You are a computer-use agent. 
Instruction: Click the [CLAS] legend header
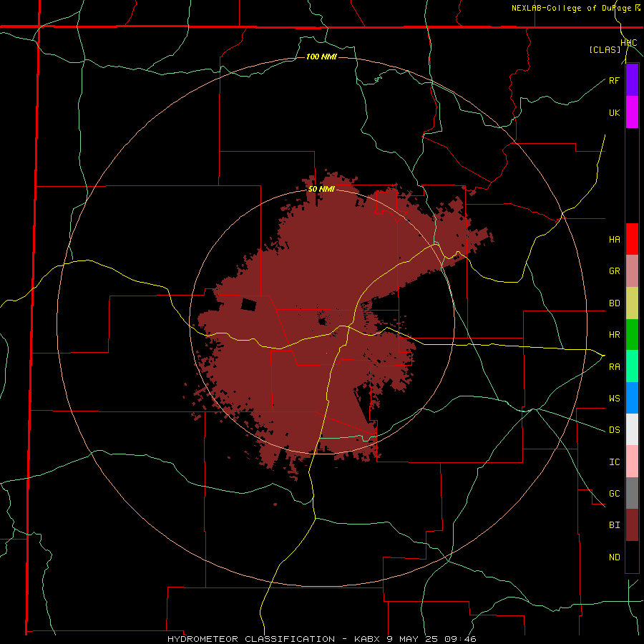605,50
